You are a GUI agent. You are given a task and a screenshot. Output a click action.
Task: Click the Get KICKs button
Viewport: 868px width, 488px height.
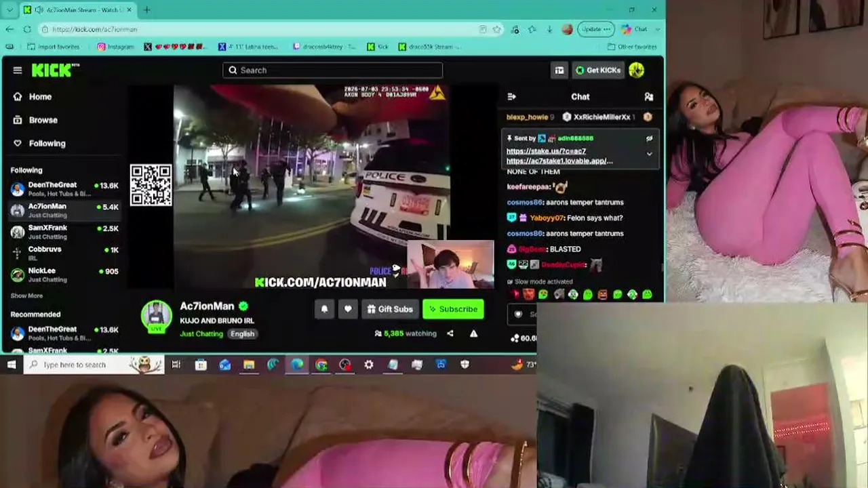[597, 70]
